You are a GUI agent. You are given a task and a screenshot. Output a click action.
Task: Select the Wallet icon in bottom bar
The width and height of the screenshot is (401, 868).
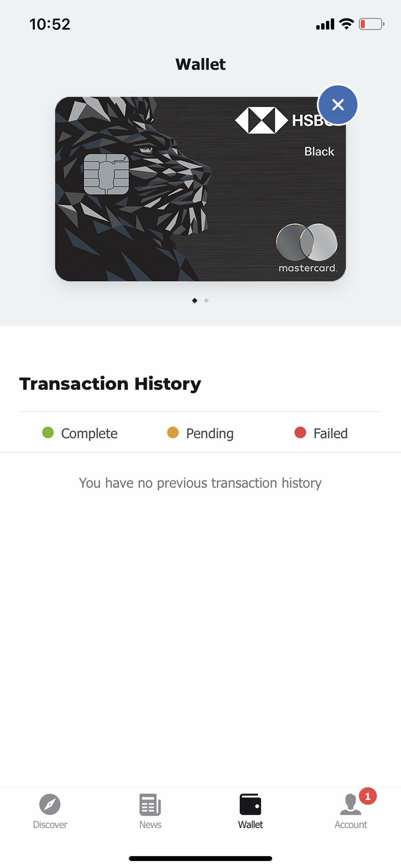pos(250,804)
